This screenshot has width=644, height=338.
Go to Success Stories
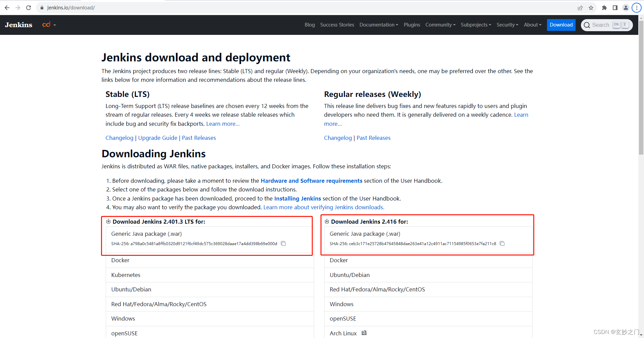pos(337,25)
